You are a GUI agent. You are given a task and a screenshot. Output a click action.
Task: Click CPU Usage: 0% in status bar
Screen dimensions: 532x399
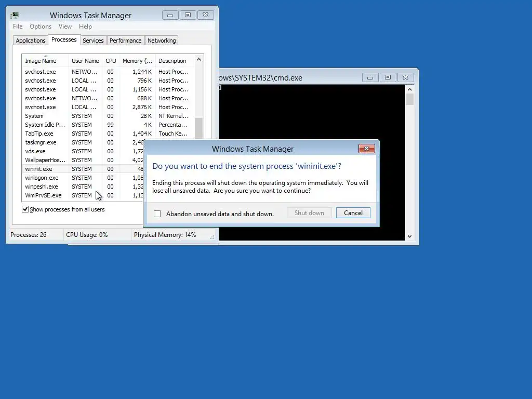click(x=87, y=235)
